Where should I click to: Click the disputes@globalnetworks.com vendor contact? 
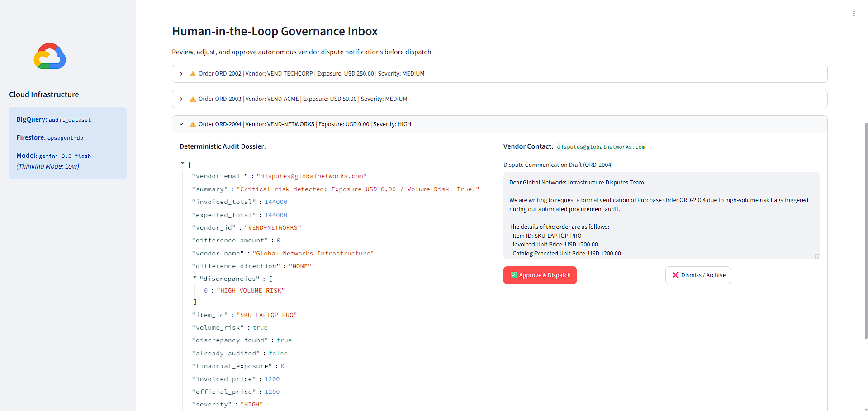(601, 147)
